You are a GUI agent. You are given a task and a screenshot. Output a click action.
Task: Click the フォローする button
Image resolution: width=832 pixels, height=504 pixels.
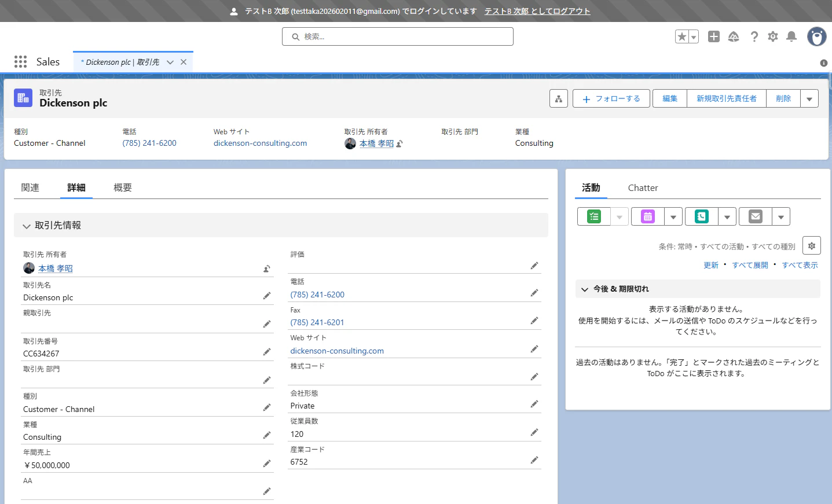tap(611, 99)
